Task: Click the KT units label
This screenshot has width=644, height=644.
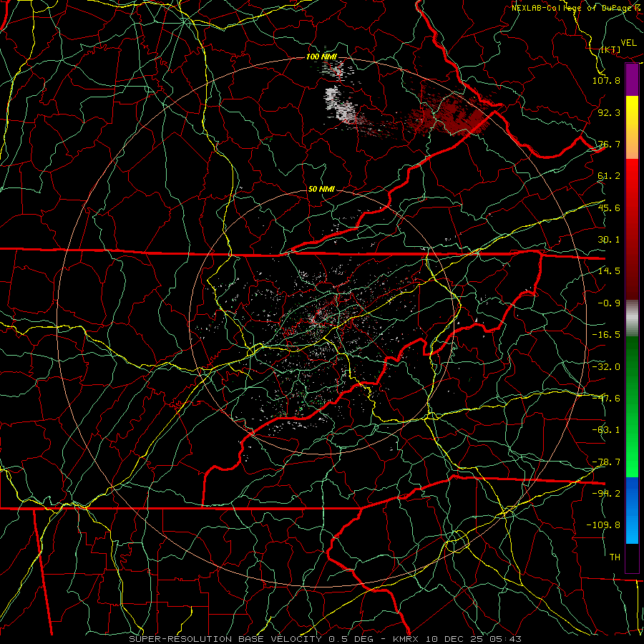Action: (611, 49)
